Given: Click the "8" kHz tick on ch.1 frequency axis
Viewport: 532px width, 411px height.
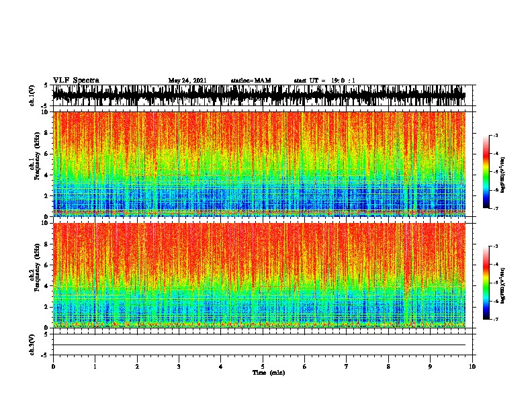Looking at the screenshot, I should coord(46,133).
